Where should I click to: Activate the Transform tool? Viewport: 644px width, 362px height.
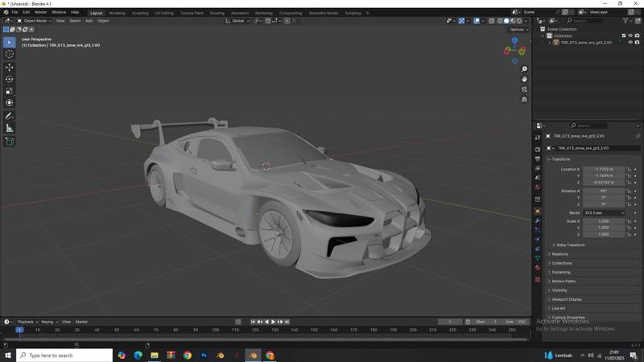(9, 103)
